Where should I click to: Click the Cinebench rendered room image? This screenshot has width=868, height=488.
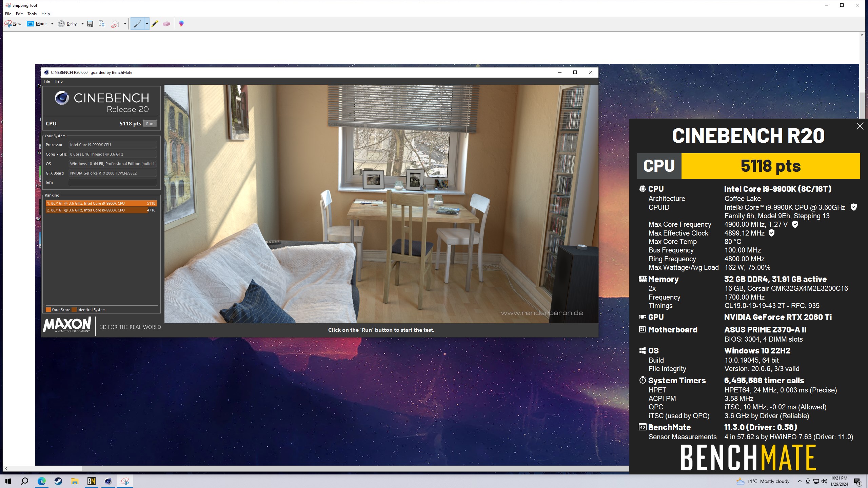[381, 204]
